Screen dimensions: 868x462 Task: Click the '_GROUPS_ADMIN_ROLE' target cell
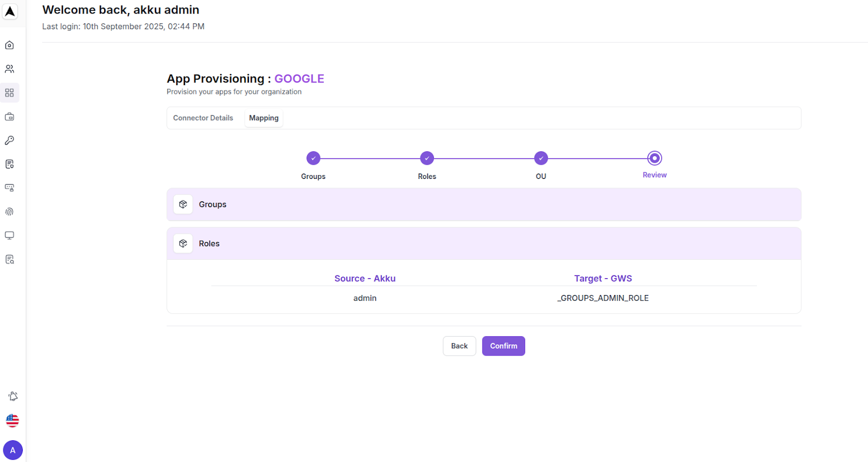(603, 298)
